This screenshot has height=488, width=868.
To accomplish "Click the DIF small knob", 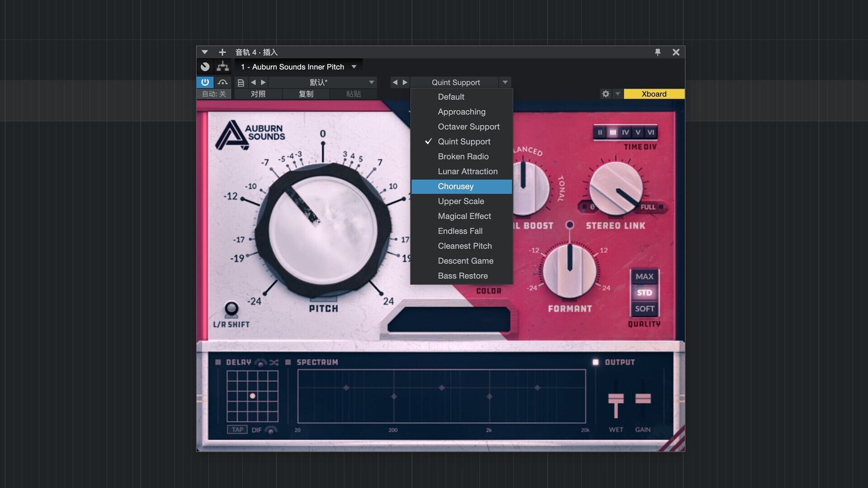I will 271,430.
